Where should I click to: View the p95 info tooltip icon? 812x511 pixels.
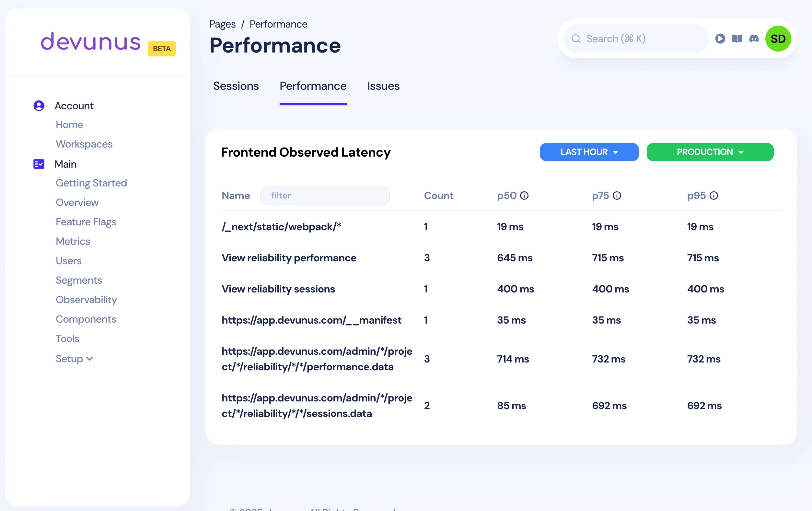[714, 195]
